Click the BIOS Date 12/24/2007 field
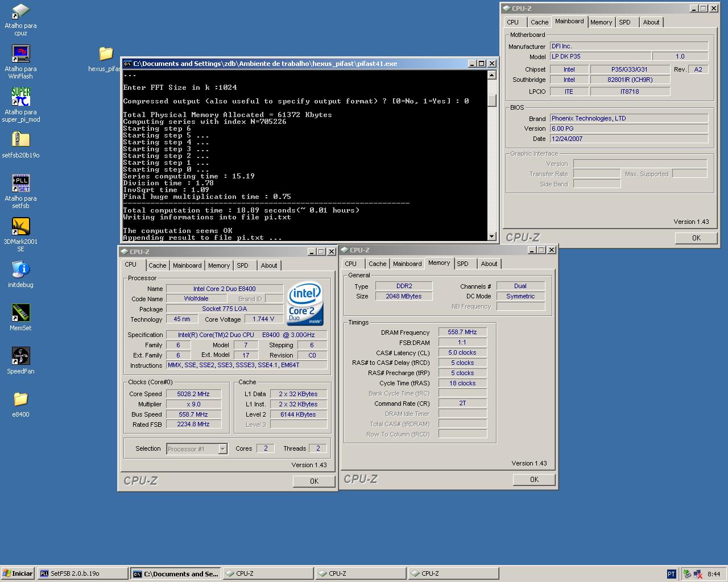Viewport: 728px width, 582px height. point(629,139)
